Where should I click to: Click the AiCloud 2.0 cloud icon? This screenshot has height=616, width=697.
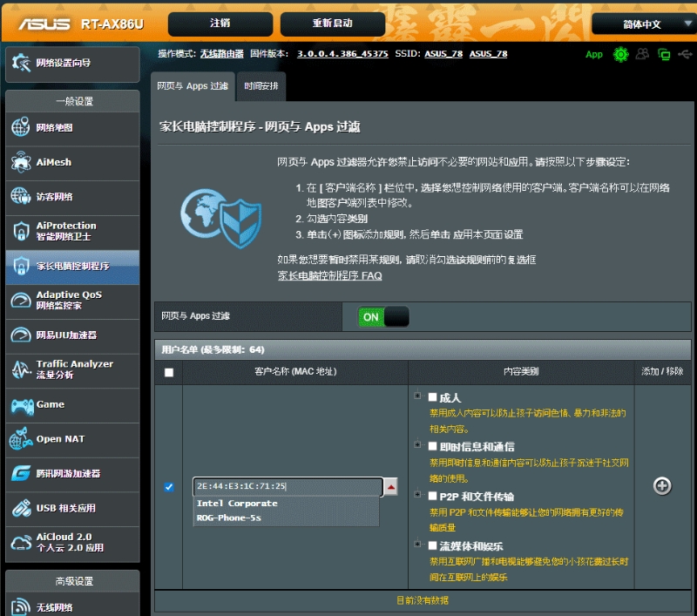click(20, 542)
